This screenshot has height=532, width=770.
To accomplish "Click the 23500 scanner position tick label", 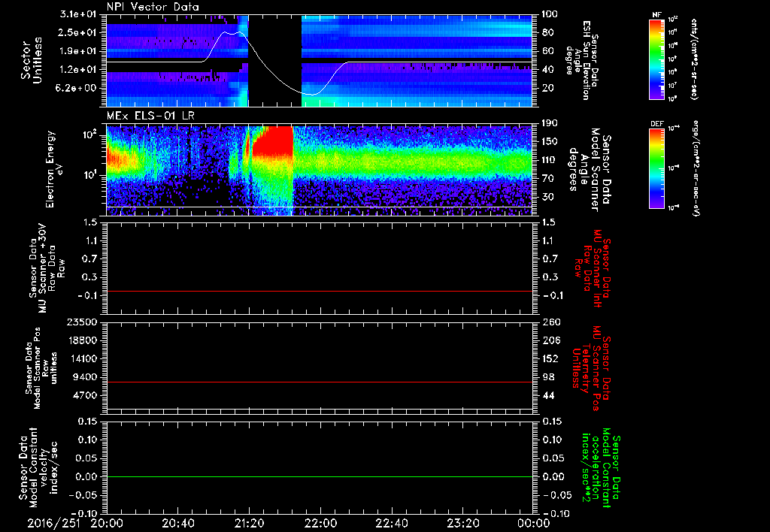I will (83, 322).
